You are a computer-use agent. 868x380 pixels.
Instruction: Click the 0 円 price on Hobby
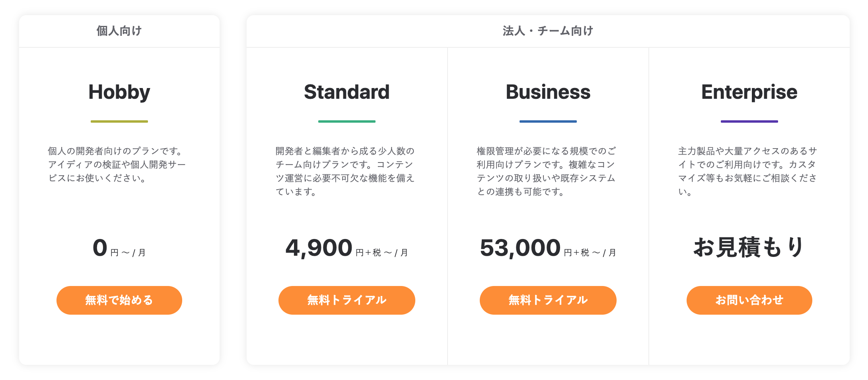100,248
